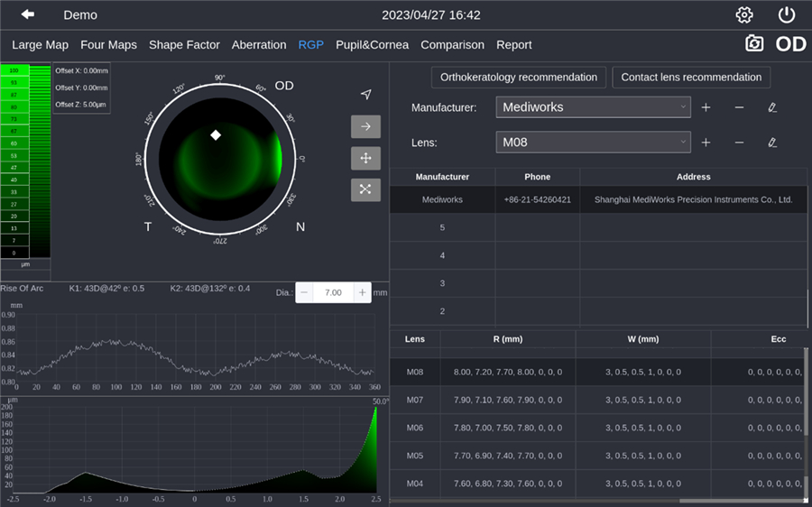
Task: Click the navigation pointer icon beside the map
Action: (366, 94)
